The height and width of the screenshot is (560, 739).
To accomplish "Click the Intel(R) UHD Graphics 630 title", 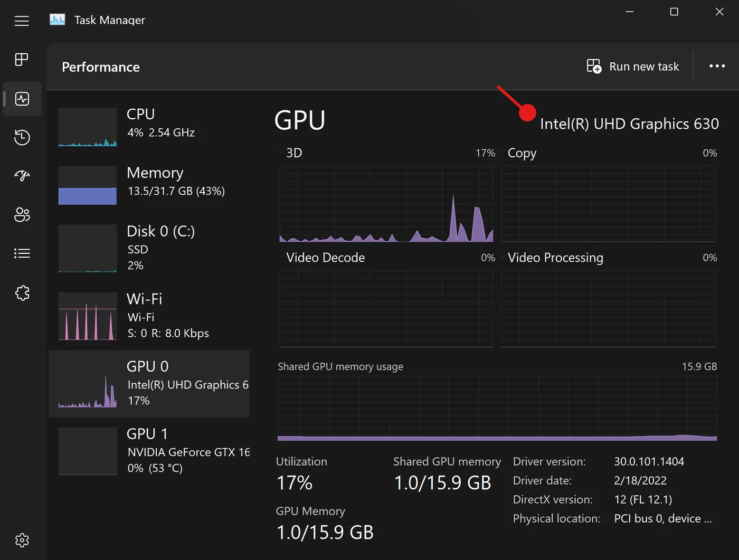I will point(629,124).
